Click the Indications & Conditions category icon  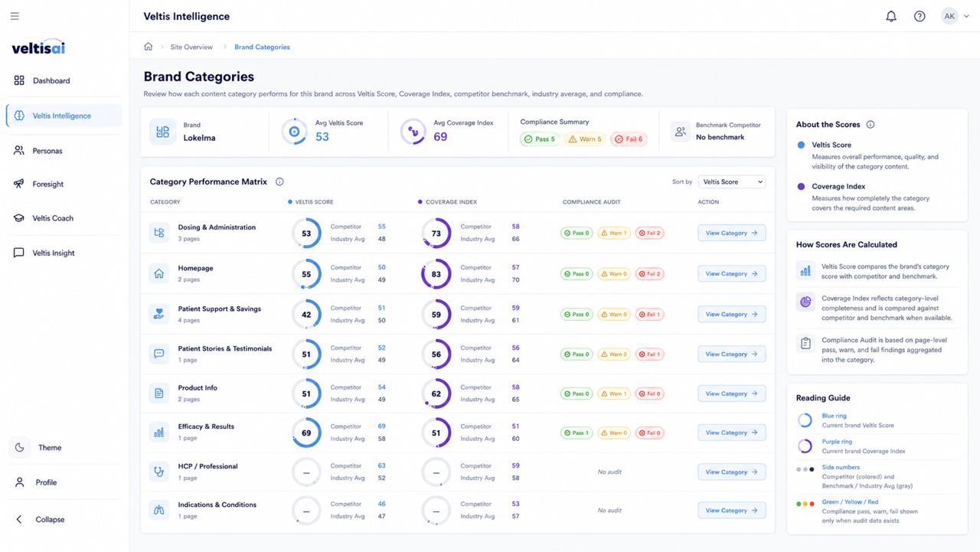(159, 510)
